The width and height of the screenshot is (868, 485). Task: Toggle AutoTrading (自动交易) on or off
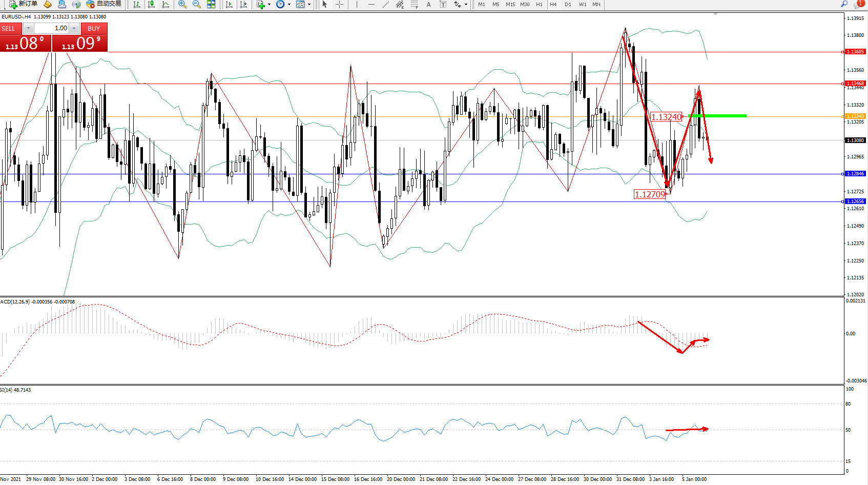point(104,4)
